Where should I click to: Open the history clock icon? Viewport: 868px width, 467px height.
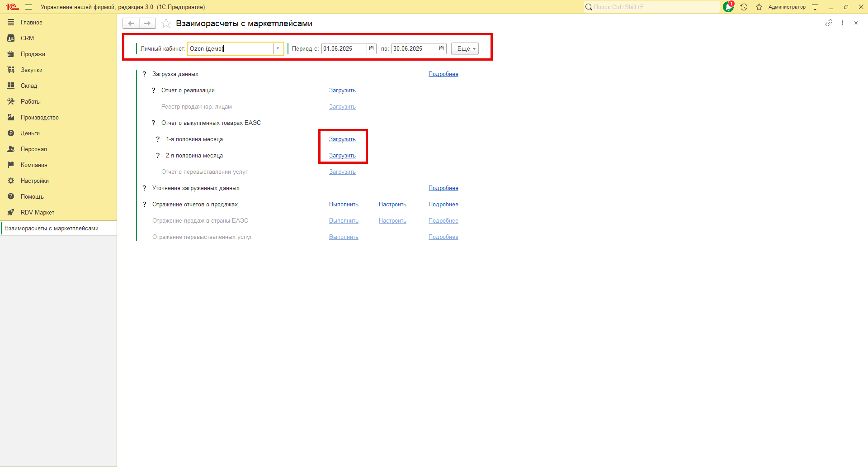click(x=744, y=7)
